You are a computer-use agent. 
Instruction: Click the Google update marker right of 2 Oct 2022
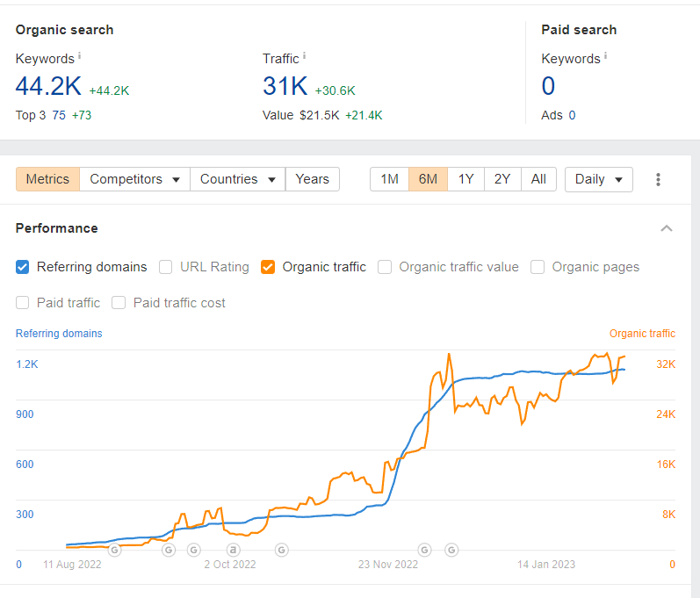(282, 550)
